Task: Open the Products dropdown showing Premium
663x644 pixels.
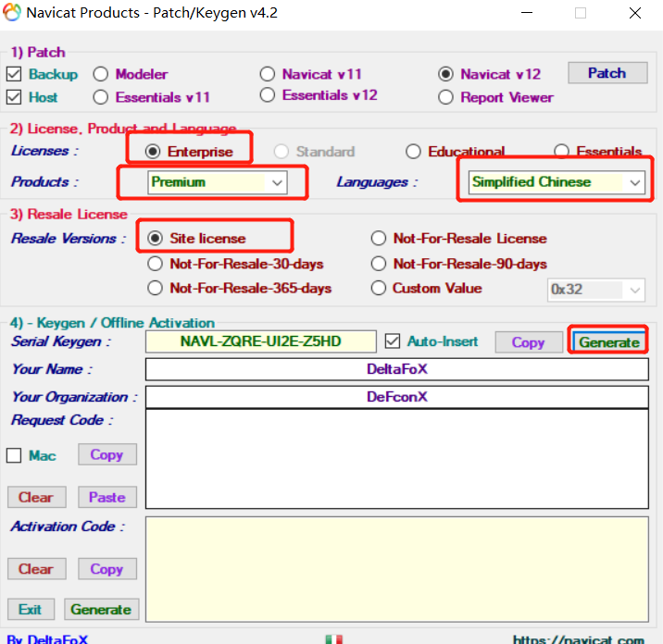Action: [218, 182]
